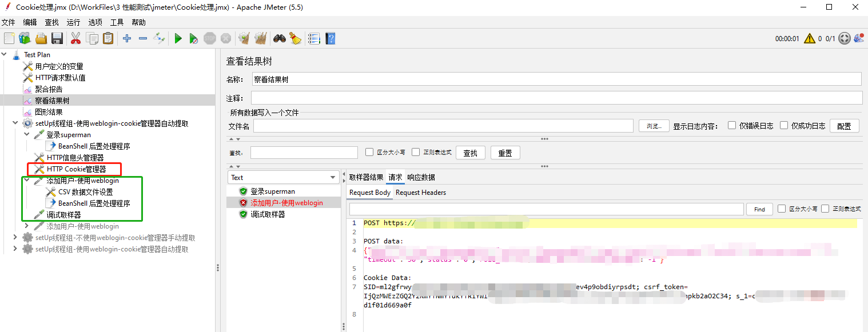Click the 查找 search button

(x=471, y=153)
